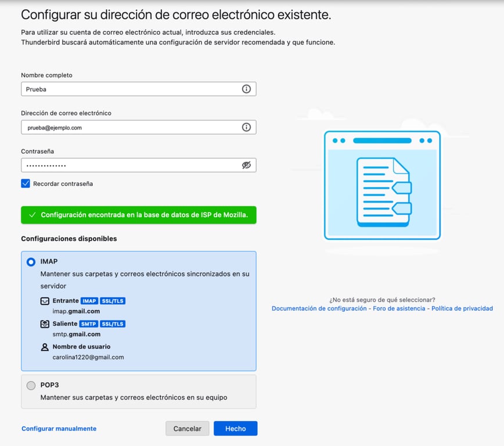Click the POP3 description text
The image size is (504, 446).
point(134,397)
